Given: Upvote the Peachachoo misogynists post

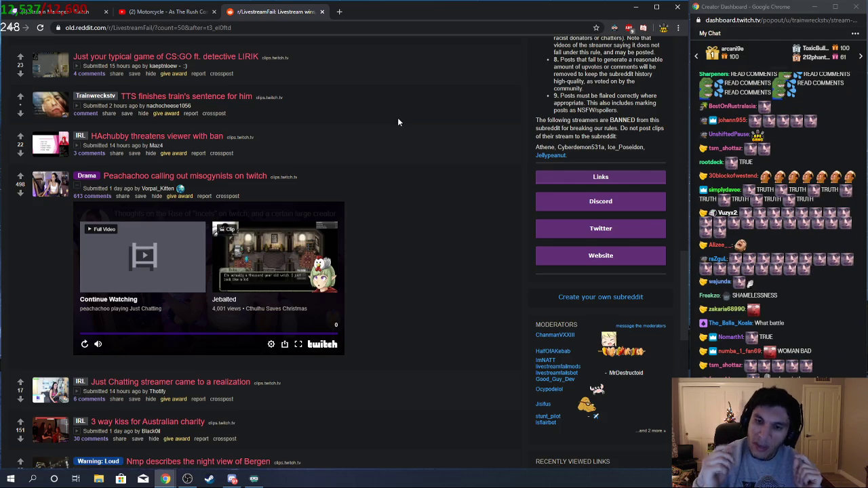Looking at the screenshot, I should point(20,176).
